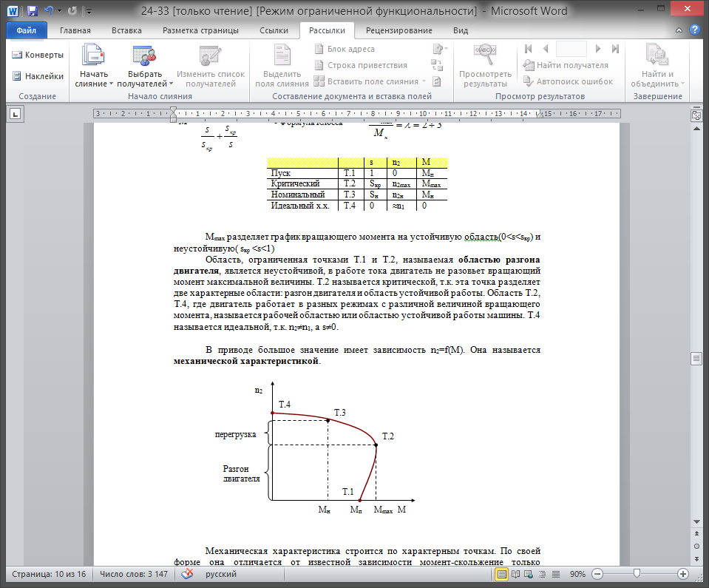The height and width of the screenshot is (588, 709).
Task: Click the vertical scrollbar up arrow
Action: click(x=696, y=129)
